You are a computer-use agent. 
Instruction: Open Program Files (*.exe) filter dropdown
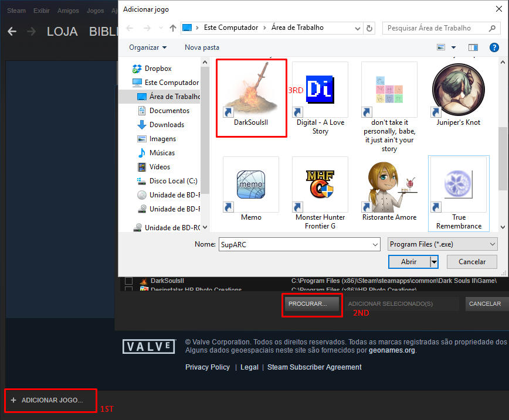443,244
